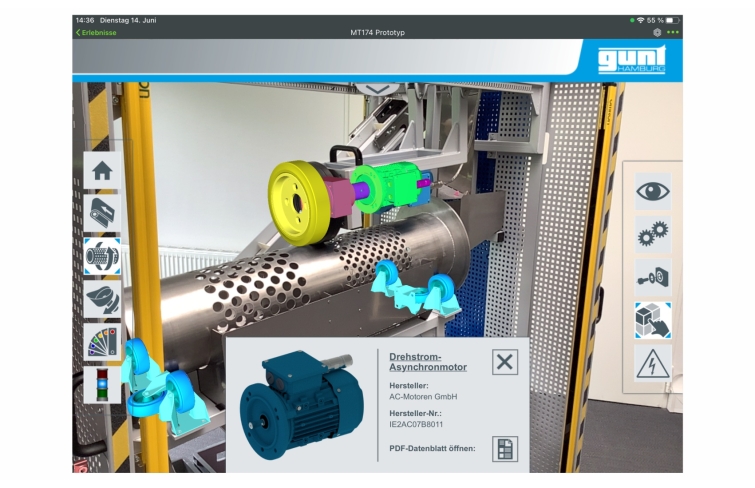Select the perforated drum rotation icon
The width and height of the screenshot is (755, 488).
pyautogui.click(x=102, y=256)
